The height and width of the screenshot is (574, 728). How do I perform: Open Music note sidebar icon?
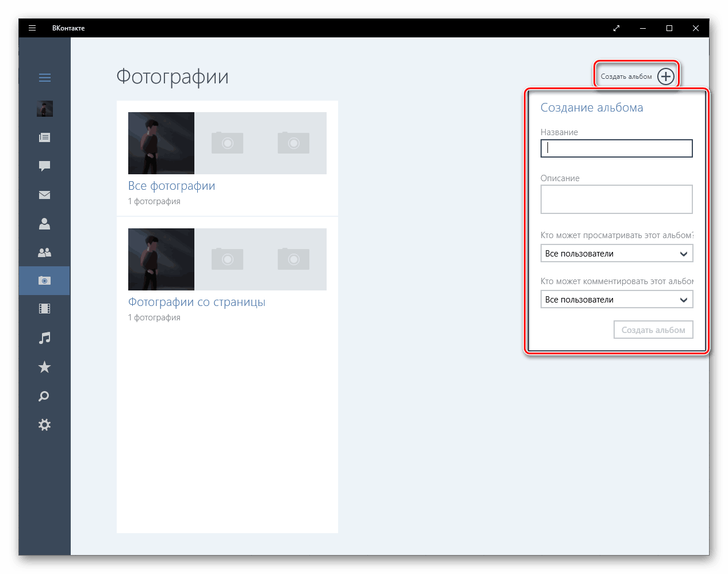point(45,338)
